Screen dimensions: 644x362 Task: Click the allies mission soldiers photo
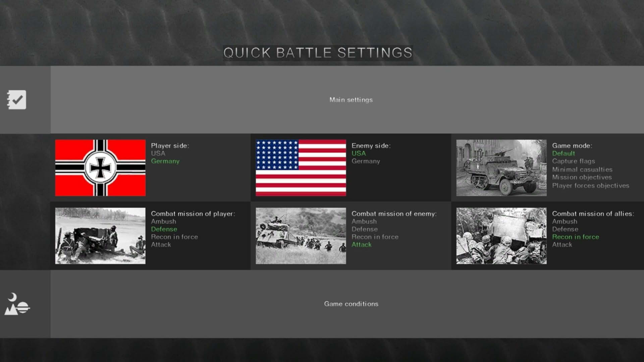(x=501, y=236)
